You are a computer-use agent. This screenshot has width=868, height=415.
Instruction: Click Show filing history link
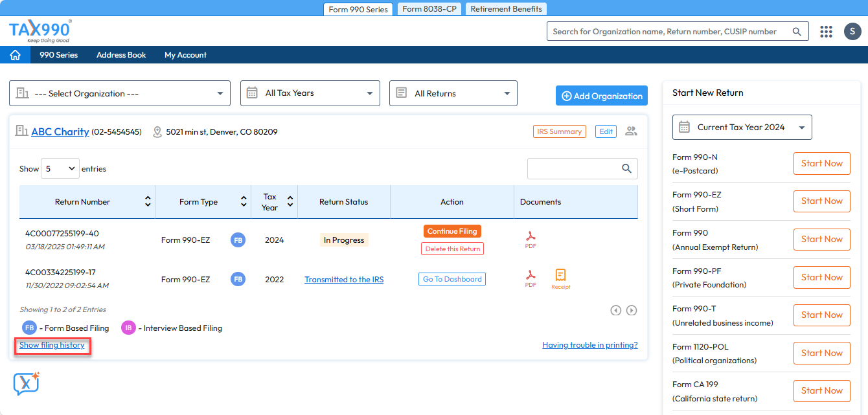(x=52, y=345)
